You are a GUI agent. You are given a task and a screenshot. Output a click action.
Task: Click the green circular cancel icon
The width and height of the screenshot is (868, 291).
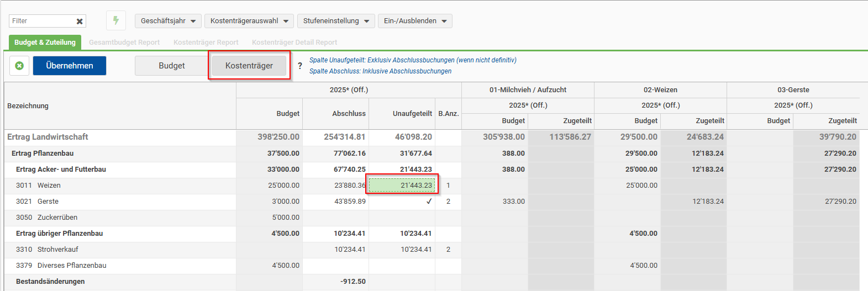pyautogui.click(x=19, y=66)
